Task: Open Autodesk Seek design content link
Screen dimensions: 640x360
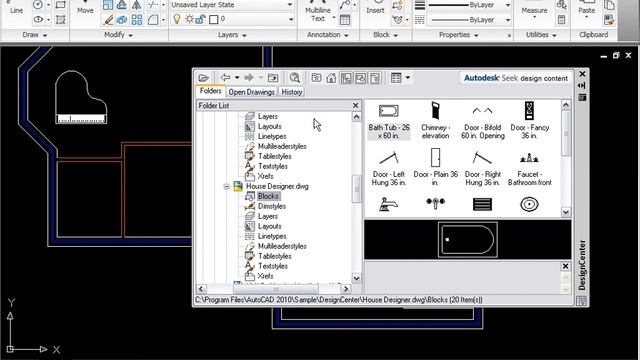Action: [516, 78]
